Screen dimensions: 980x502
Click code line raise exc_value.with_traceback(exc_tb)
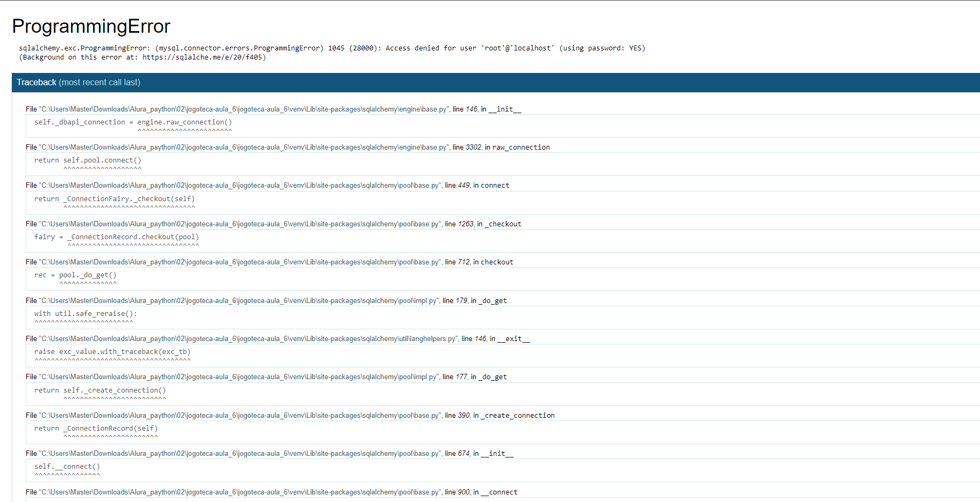113,352
